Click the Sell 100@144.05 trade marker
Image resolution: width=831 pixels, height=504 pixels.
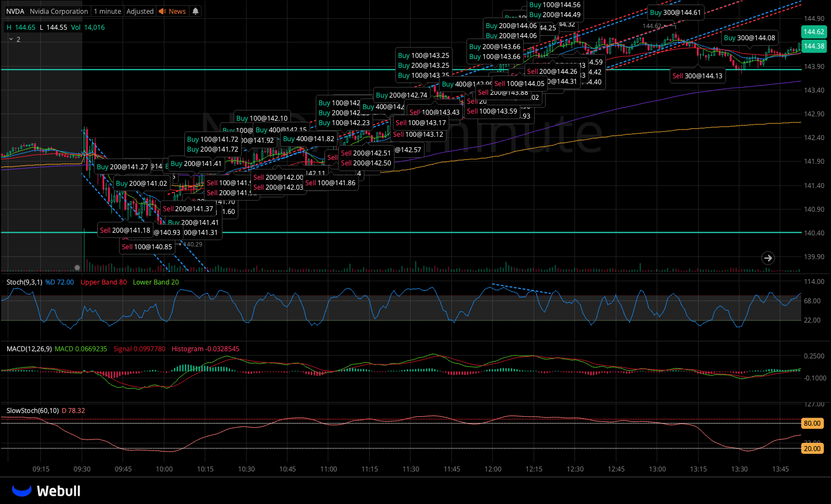pos(519,84)
